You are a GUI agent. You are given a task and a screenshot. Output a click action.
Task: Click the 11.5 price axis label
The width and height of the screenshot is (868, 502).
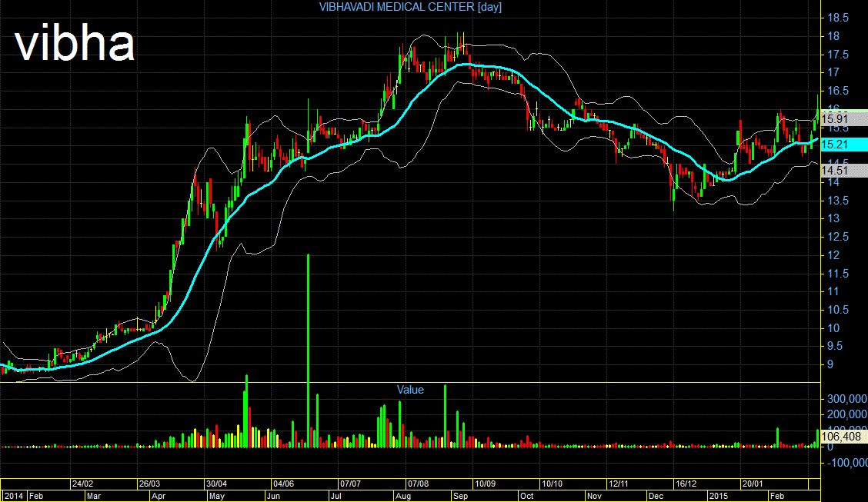click(x=837, y=273)
